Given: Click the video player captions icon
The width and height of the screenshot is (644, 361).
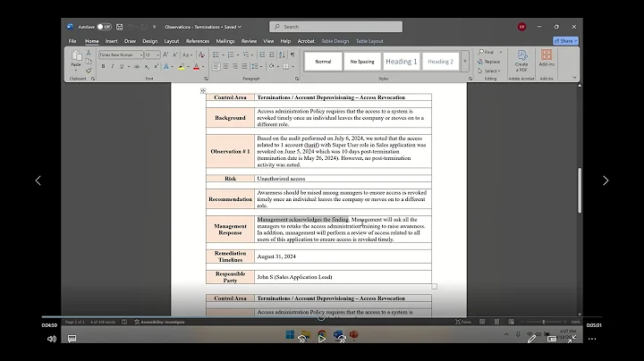Looking at the screenshot, I should click(x=72, y=339).
